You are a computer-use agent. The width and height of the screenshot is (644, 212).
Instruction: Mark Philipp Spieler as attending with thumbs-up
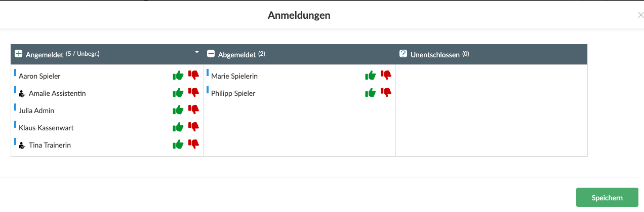coord(370,93)
